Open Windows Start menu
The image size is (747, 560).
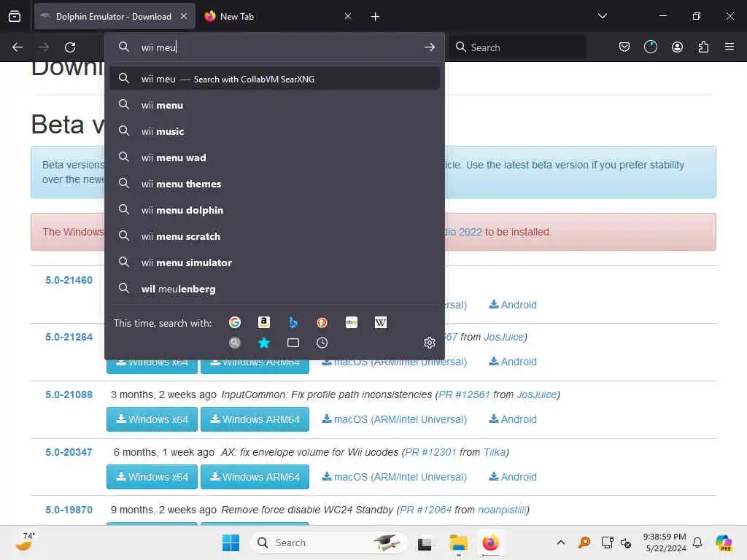pos(231,542)
